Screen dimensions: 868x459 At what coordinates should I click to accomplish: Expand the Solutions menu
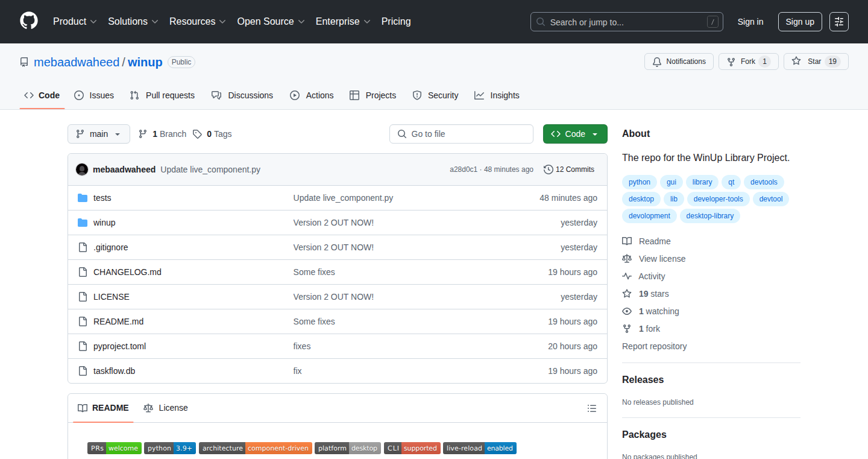[133, 21]
